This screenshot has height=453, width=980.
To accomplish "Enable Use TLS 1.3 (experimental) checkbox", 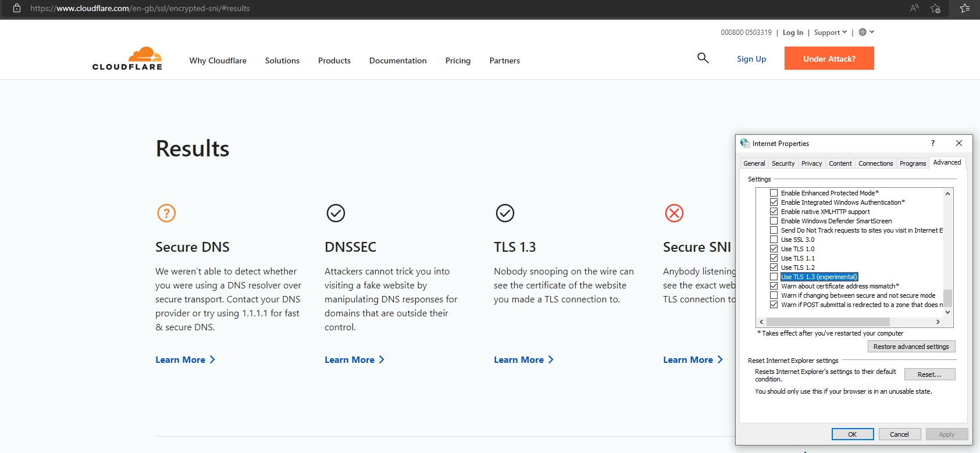I will (774, 277).
